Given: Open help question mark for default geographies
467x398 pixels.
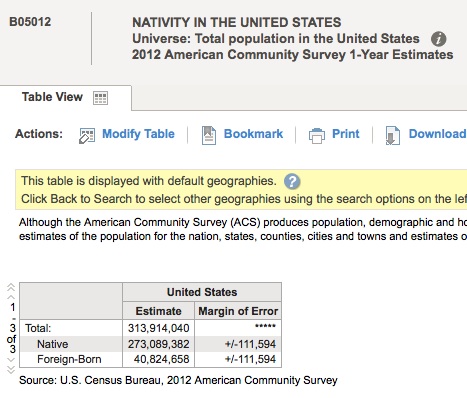Looking at the screenshot, I should pyautogui.click(x=292, y=182).
